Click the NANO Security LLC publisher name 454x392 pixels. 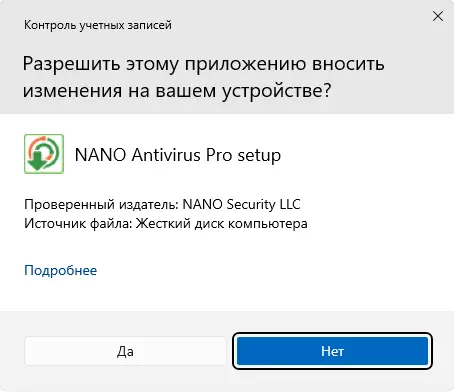tap(241, 204)
